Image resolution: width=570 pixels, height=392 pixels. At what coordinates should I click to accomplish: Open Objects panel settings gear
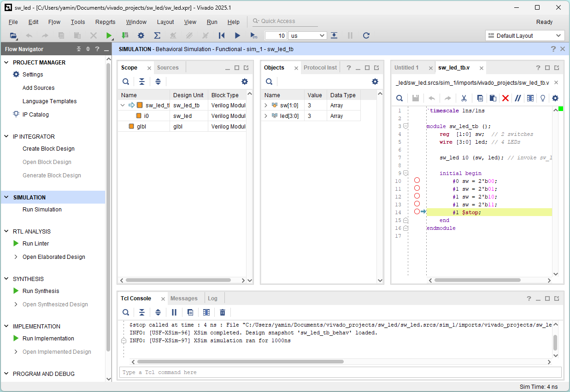[x=375, y=82]
